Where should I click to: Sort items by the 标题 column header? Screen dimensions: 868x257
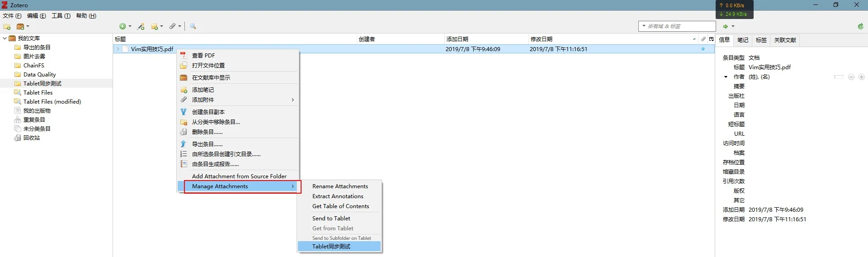235,39
